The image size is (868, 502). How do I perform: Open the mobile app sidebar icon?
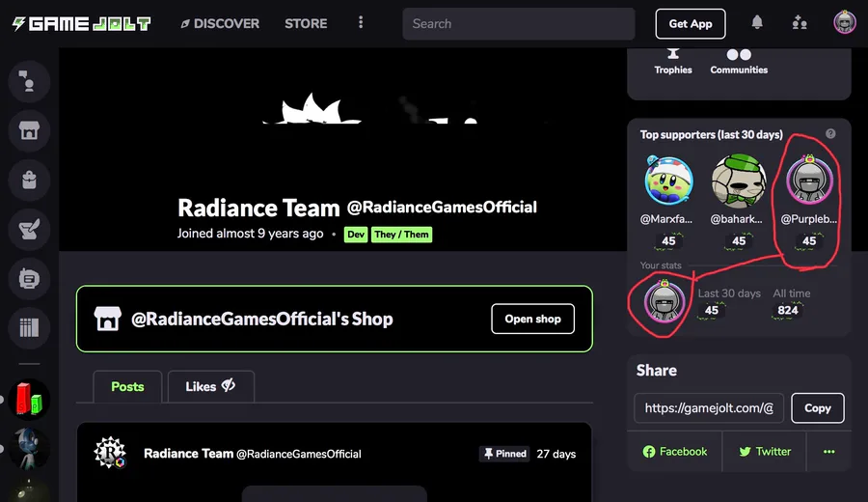point(29,279)
